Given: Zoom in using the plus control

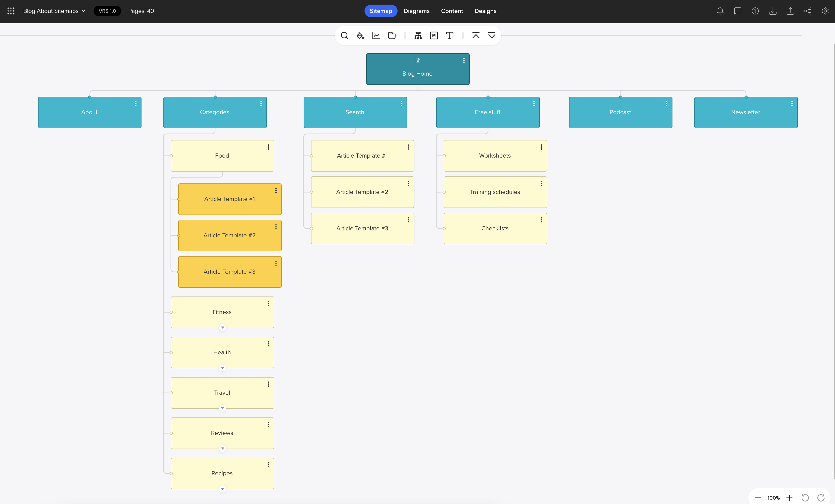Looking at the screenshot, I should coord(789,498).
